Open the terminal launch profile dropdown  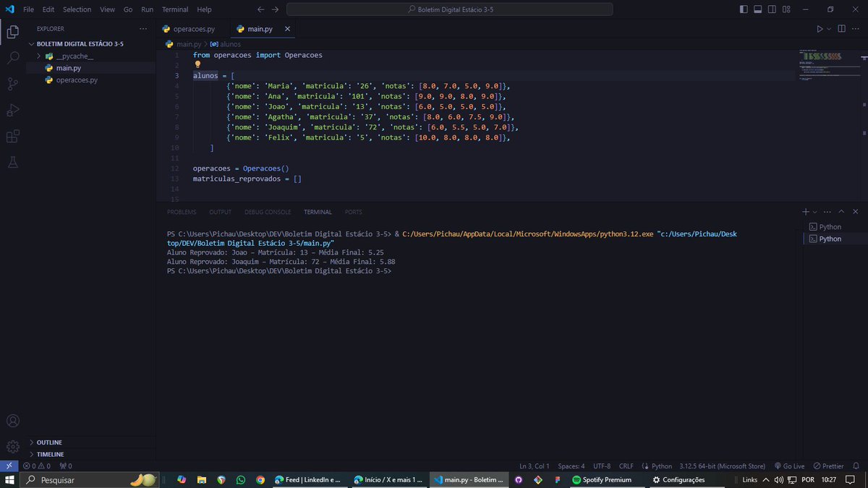[814, 211]
